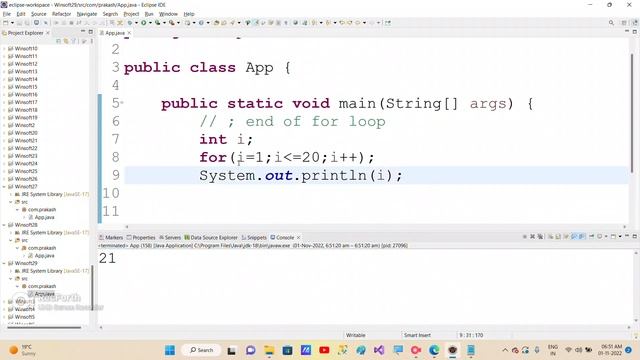Open Microsoft Edge from the taskbar
640x360 pixels.
(434, 350)
